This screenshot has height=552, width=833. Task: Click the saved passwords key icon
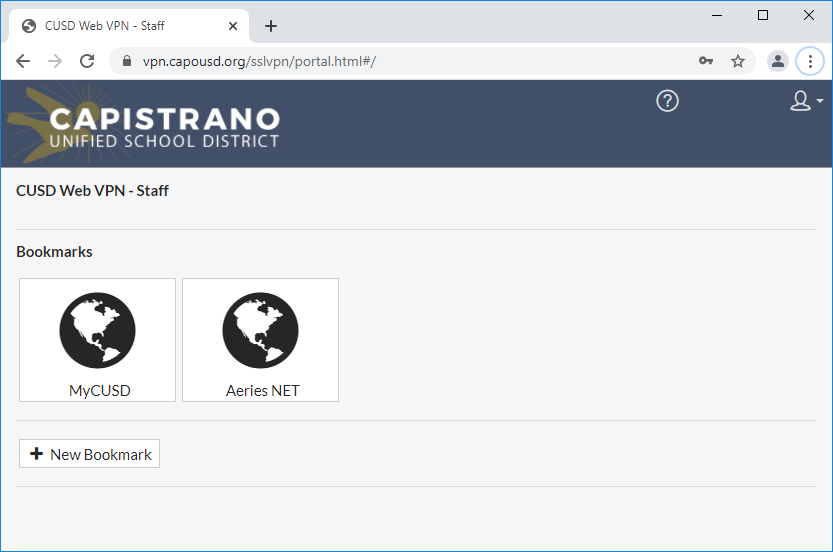click(706, 61)
